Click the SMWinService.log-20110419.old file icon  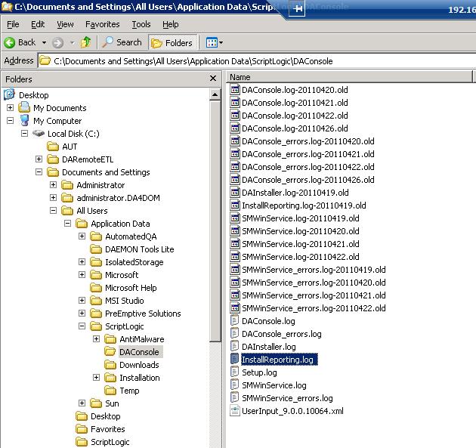[235, 218]
